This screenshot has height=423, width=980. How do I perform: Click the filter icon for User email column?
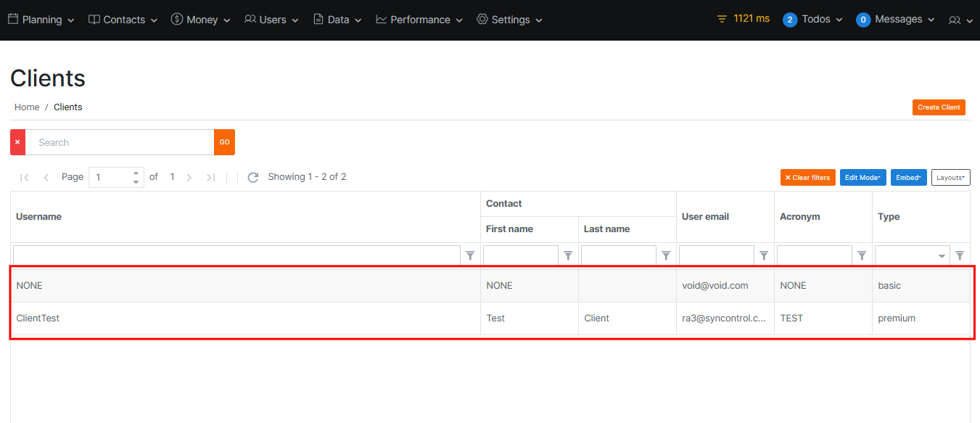point(764,255)
